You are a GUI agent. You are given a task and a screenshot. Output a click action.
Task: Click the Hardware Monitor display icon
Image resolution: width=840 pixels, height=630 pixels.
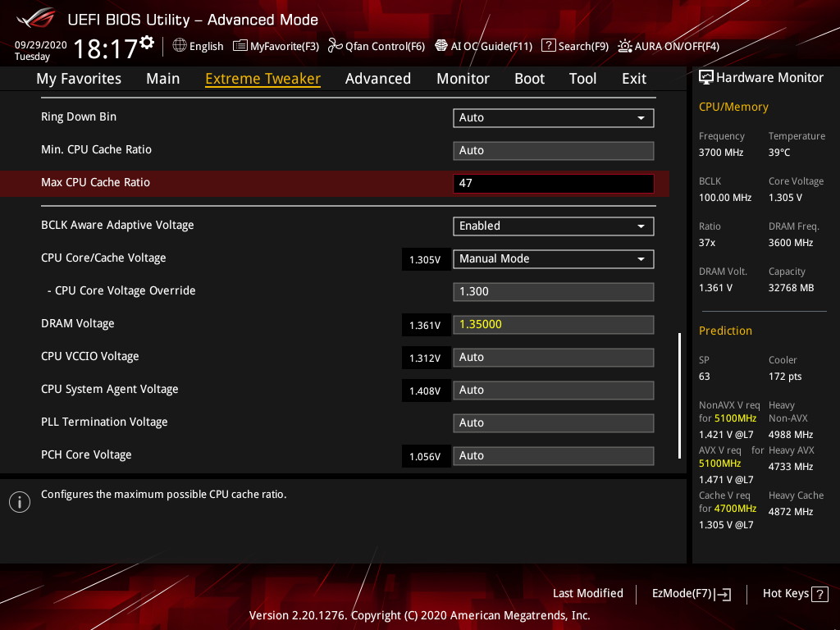(706, 78)
